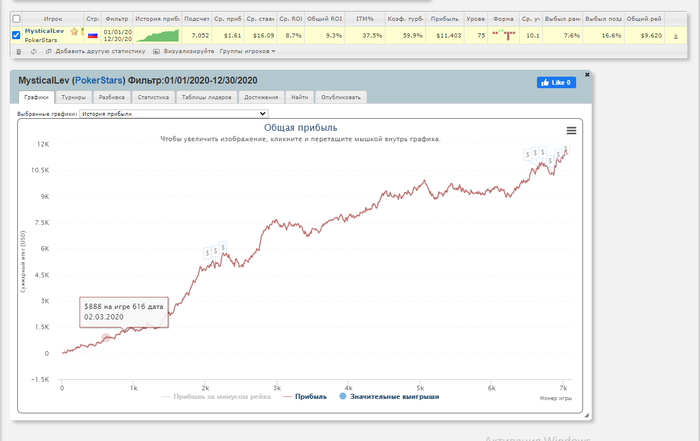Sort by the Общий ROI column header

coord(325,19)
